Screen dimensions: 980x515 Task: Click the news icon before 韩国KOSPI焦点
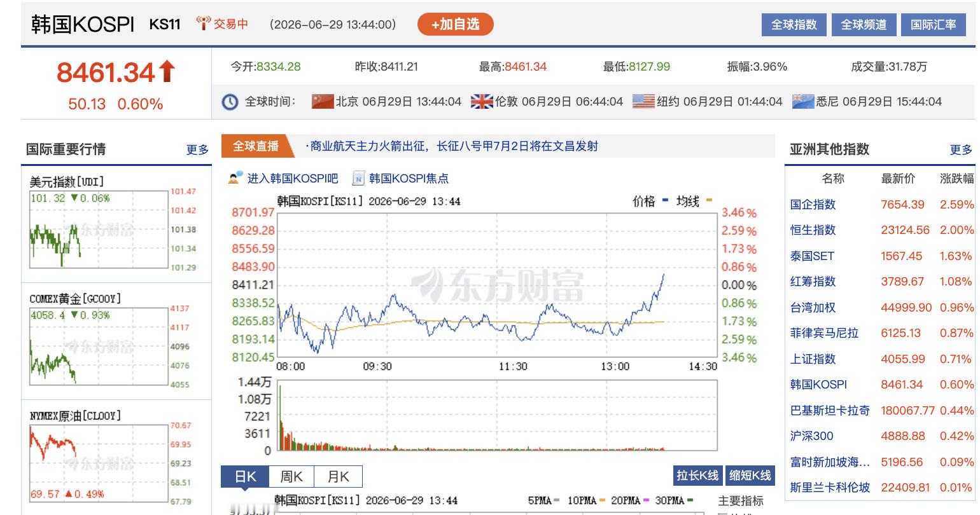358,178
